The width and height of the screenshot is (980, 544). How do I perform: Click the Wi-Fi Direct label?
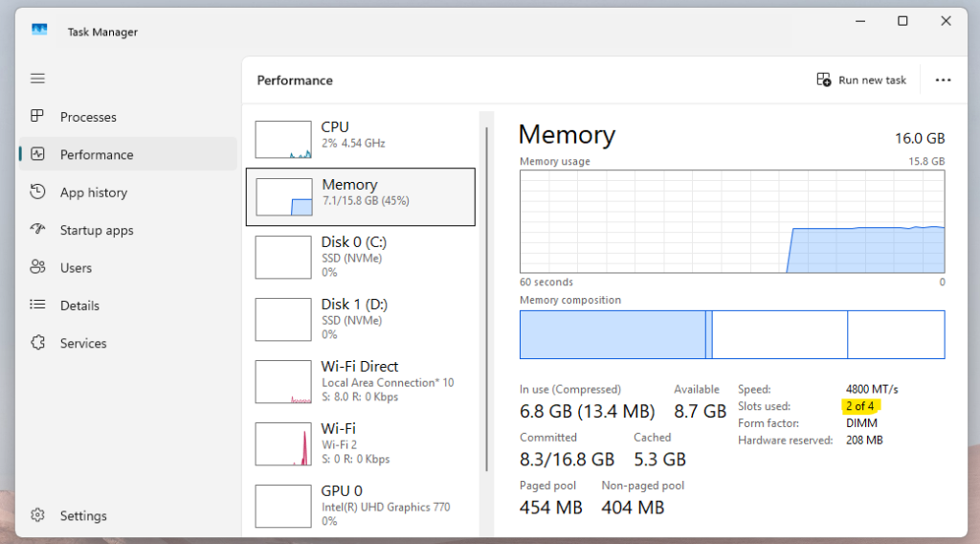coord(360,367)
